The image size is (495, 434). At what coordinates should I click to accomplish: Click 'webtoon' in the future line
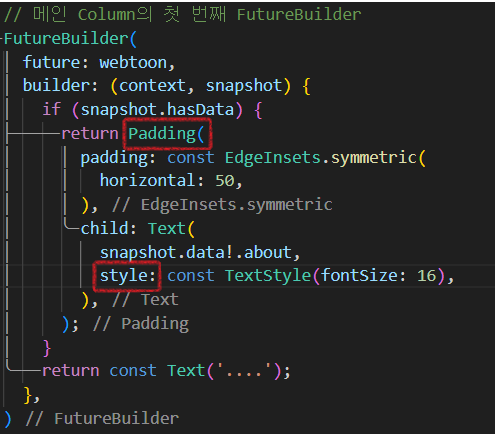click(x=133, y=63)
